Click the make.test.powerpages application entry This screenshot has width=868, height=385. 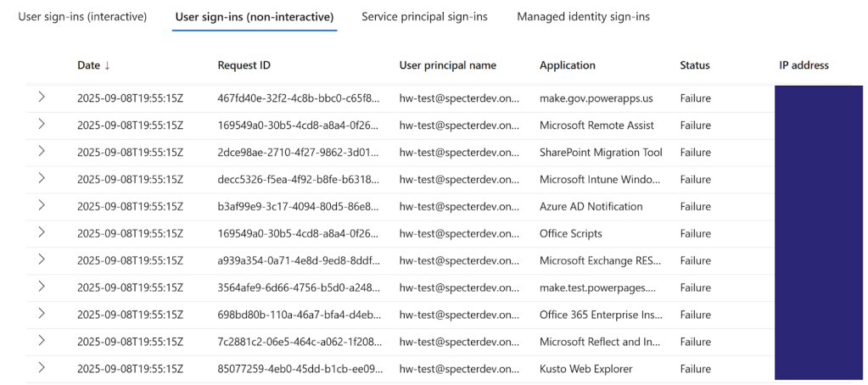pos(597,288)
